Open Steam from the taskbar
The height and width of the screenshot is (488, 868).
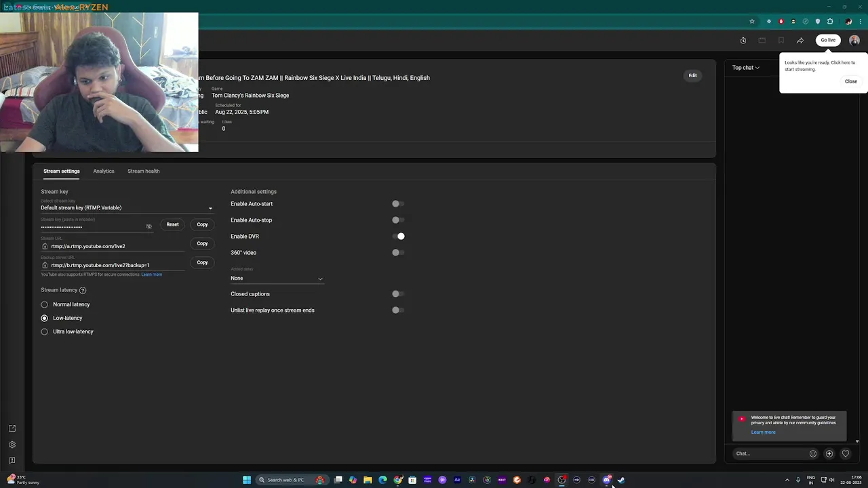(x=621, y=480)
